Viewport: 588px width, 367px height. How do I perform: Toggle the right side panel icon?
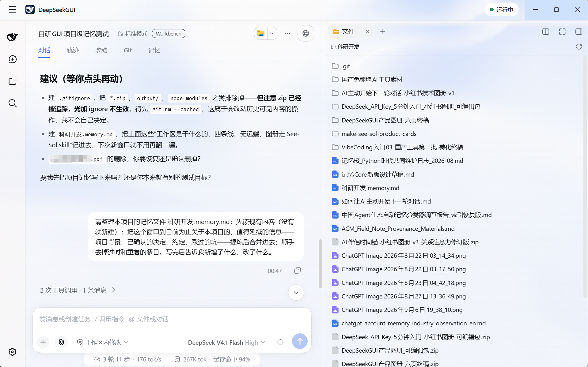pyautogui.click(x=579, y=32)
